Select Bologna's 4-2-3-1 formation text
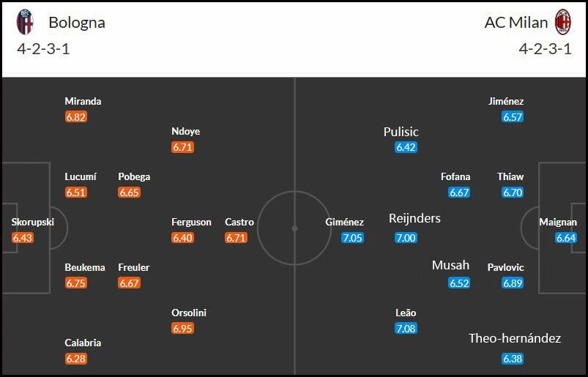This screenshot has width=588, height=377. pos(43,49)
